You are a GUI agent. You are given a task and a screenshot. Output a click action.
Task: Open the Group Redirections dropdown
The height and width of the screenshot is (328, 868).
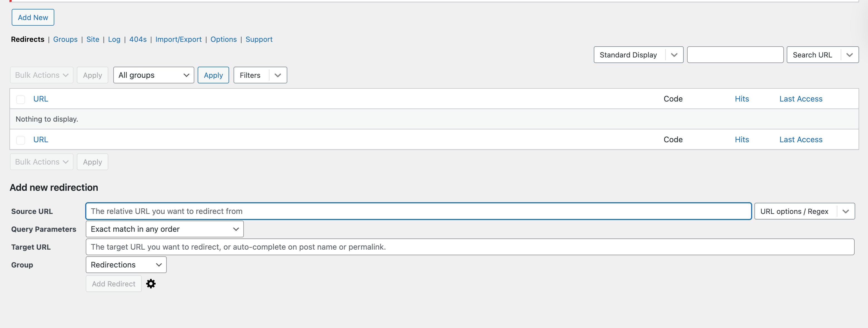point(126,265)
